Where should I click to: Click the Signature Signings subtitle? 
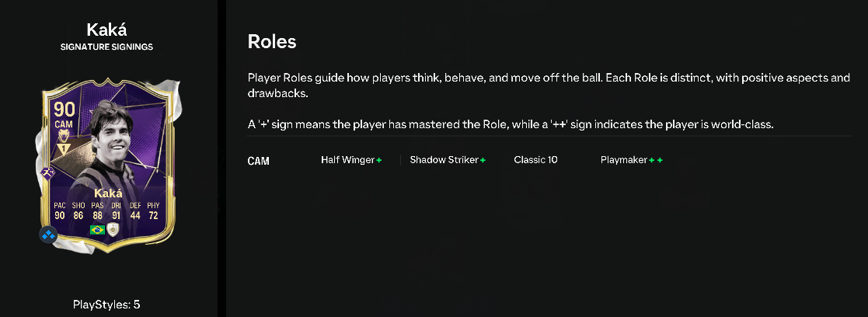point(106,47)
